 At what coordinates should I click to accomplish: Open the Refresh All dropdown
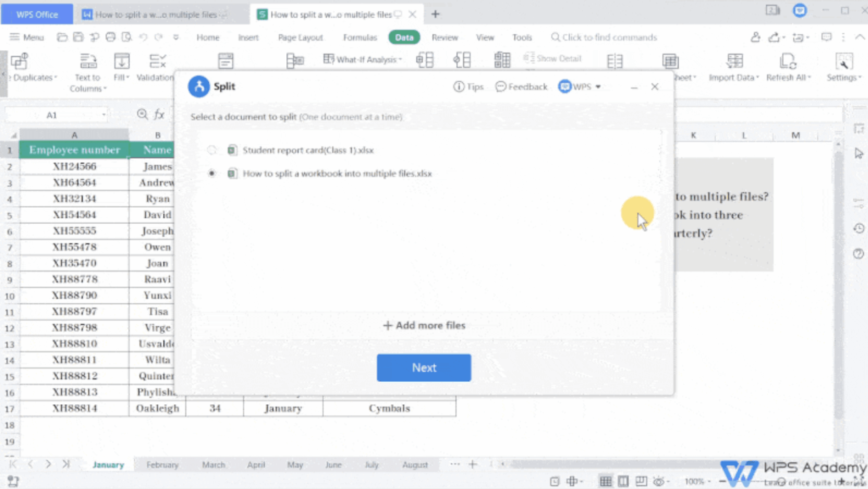[x=788, y=77]
